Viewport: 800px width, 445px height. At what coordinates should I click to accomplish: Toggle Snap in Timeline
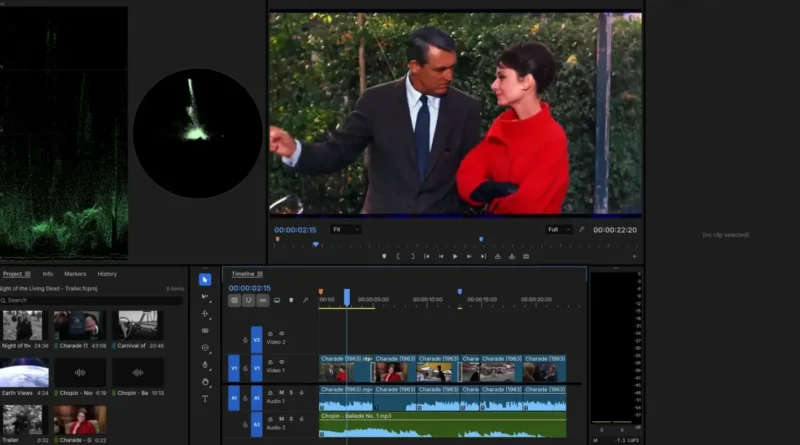click(x=248, y=300)
